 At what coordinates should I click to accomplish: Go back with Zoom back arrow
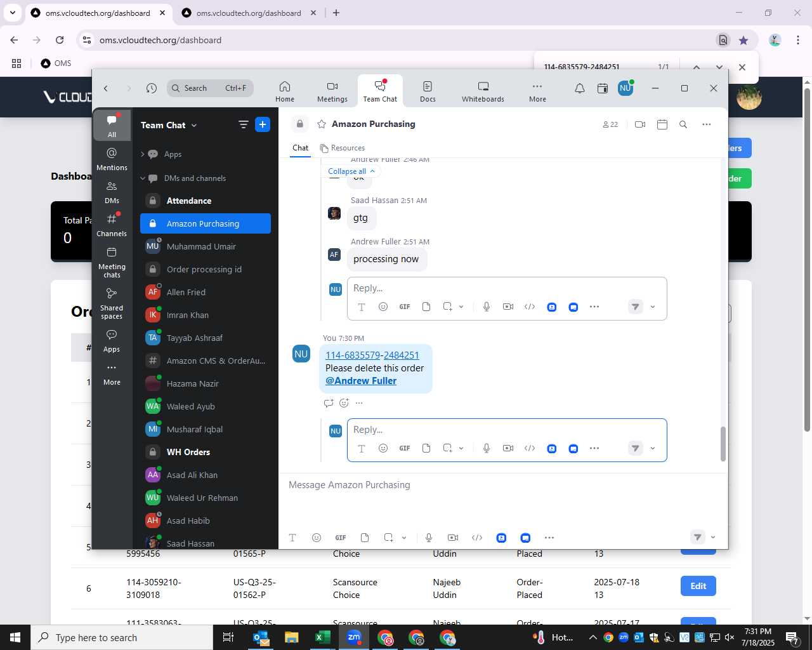pos(106,88)
